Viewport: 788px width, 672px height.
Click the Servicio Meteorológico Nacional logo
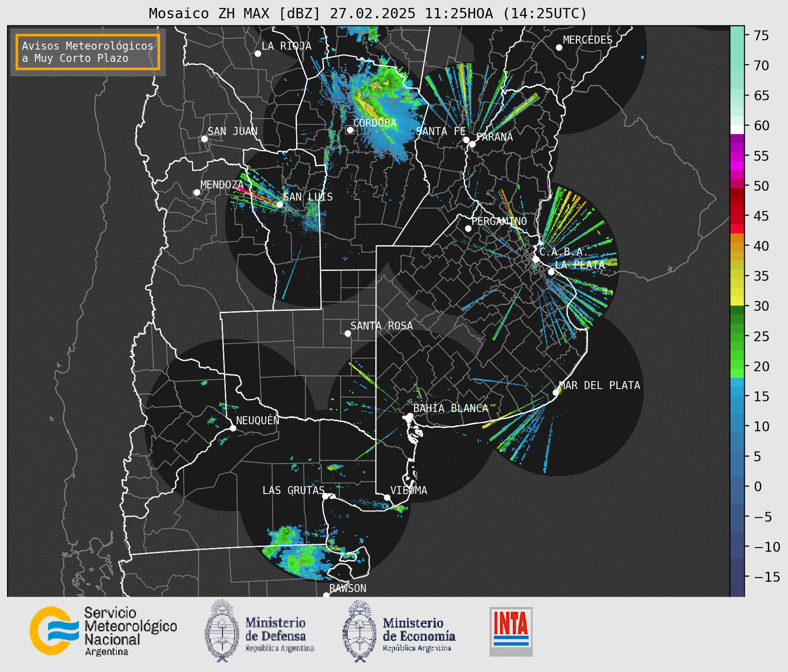coord(103,631)
